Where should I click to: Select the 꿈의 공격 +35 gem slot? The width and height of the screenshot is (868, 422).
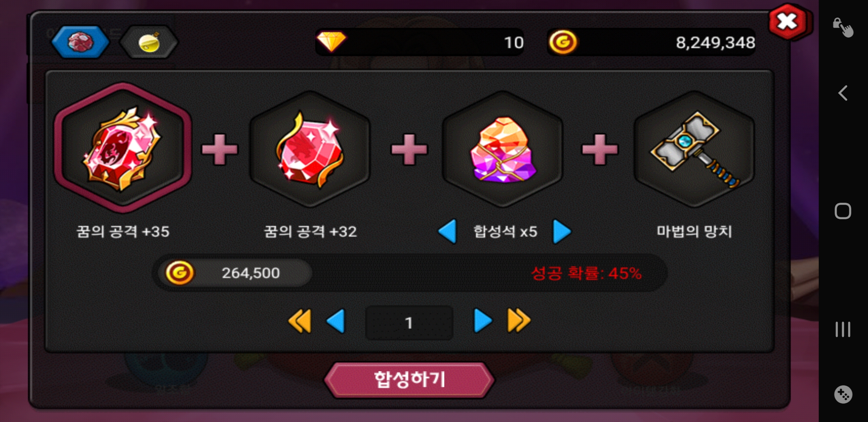coord(123,148)
